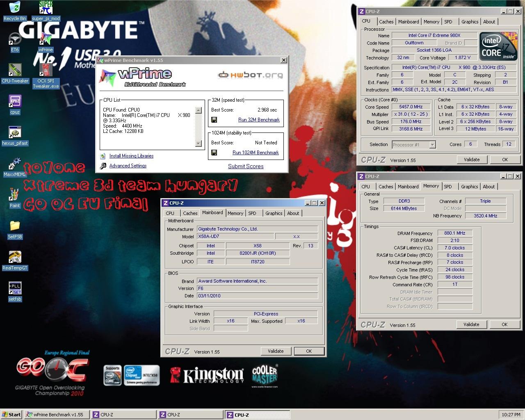Image resolution: width=525 pixels, height=420 pixels.
Task: Click Run 32M Benchmark link
Action: (x=259, y=120)
